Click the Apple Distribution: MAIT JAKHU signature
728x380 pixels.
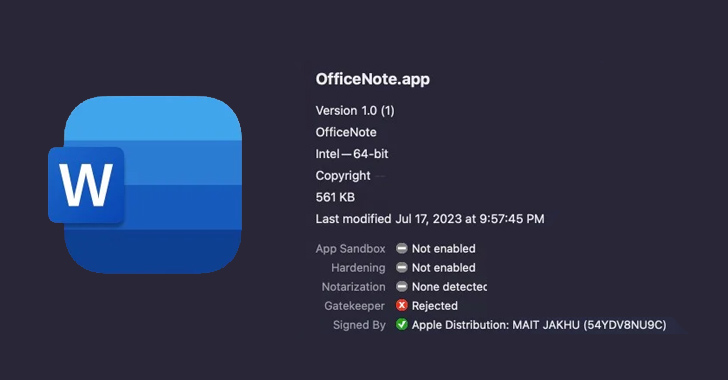539,325
